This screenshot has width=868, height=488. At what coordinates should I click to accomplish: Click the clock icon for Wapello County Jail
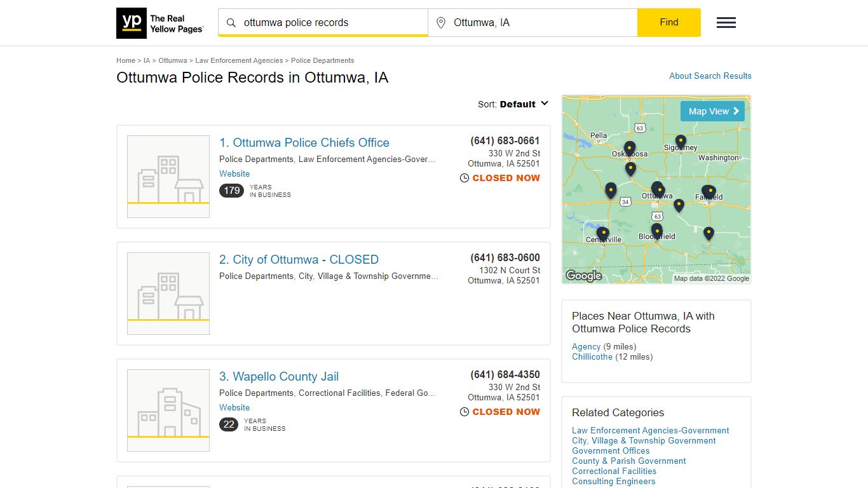[x=465, y=412]
